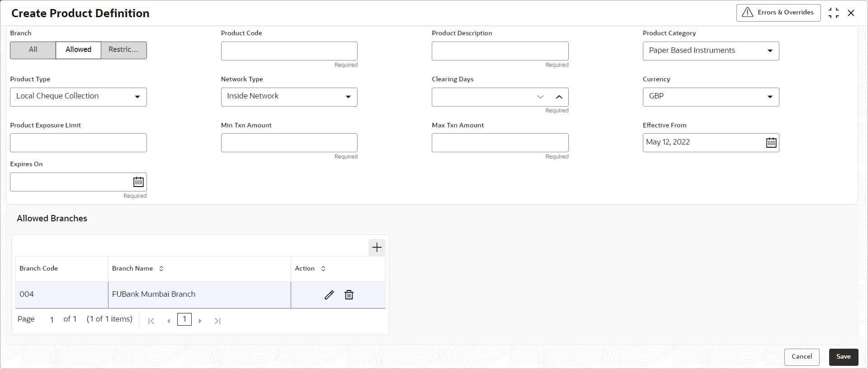Increase the Clearing Days value
Viewport: 868px width, 369px height.
tap(559, 97)
